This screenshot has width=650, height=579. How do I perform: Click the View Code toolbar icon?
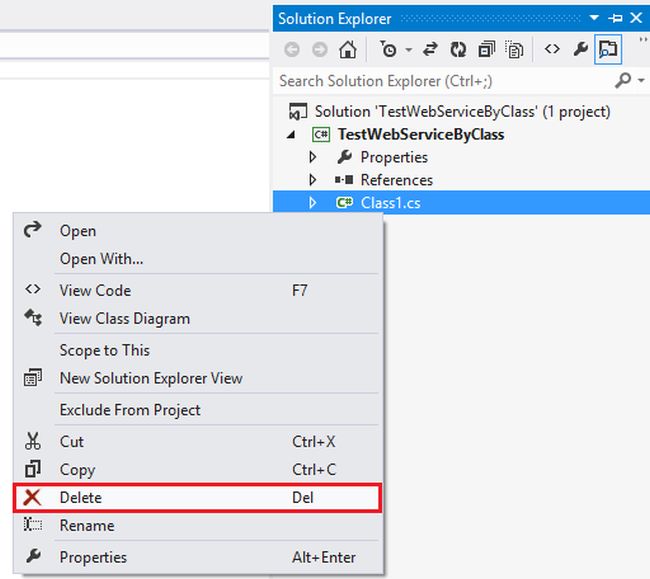point(552,49)
